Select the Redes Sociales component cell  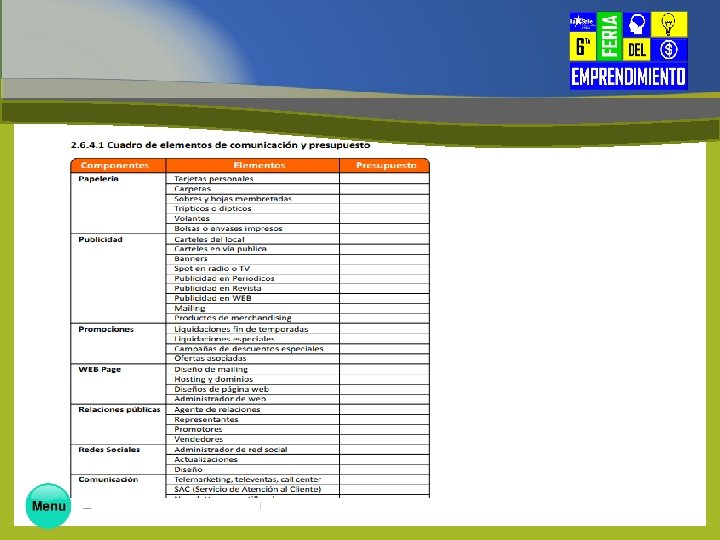pos(118,459)
